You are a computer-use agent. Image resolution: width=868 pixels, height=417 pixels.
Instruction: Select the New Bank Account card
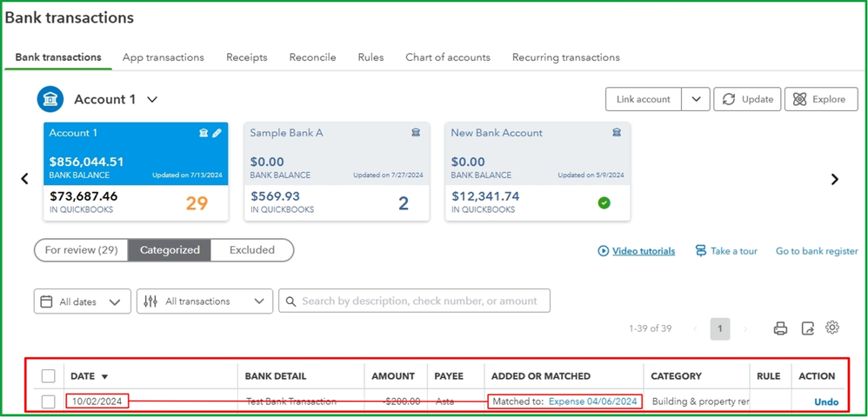tap(537, 171)
